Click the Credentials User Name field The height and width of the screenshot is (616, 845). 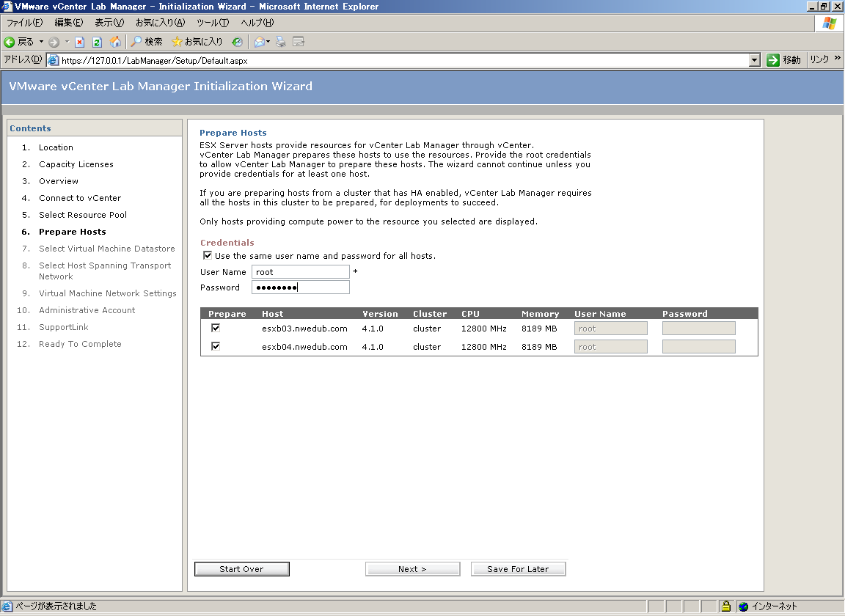tap(301, 271)
